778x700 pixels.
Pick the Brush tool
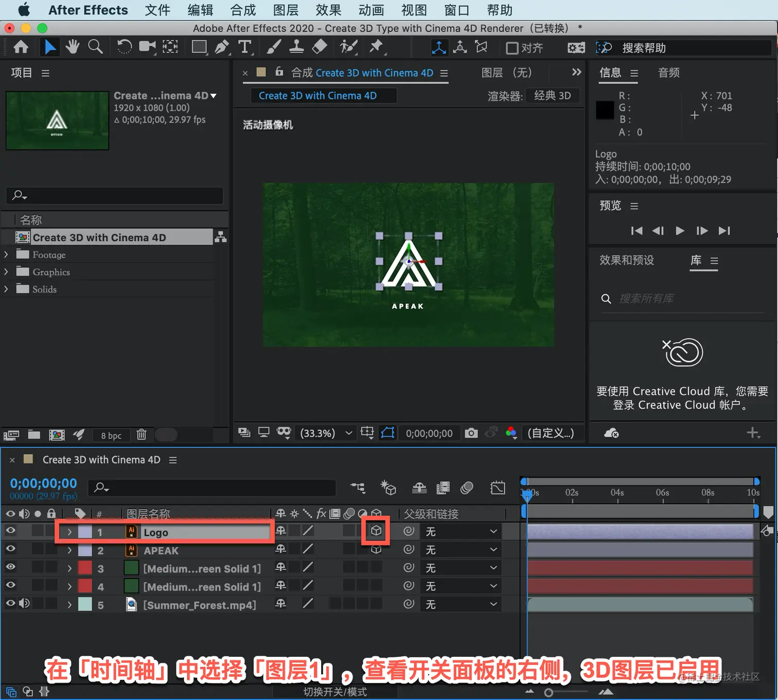[x=274, y=47]
